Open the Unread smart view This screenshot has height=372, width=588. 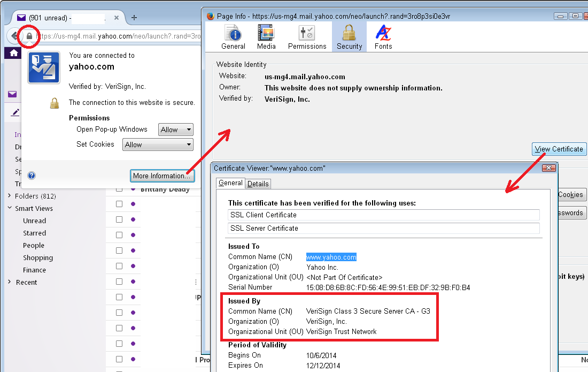pos(35,221)
